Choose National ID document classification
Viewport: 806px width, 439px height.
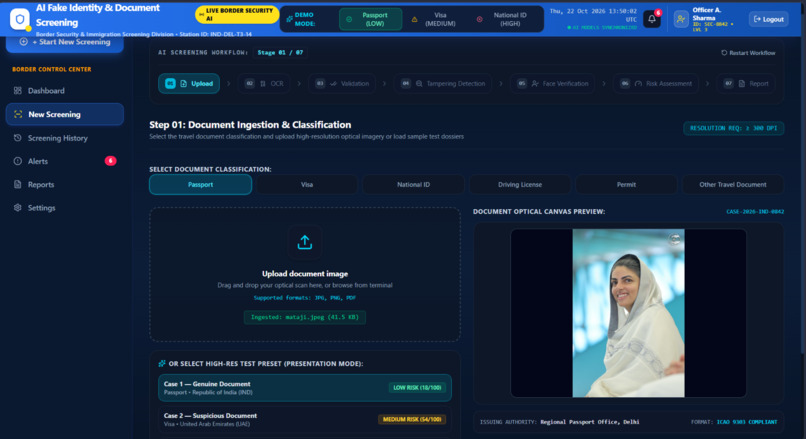(x=413, y=185)
